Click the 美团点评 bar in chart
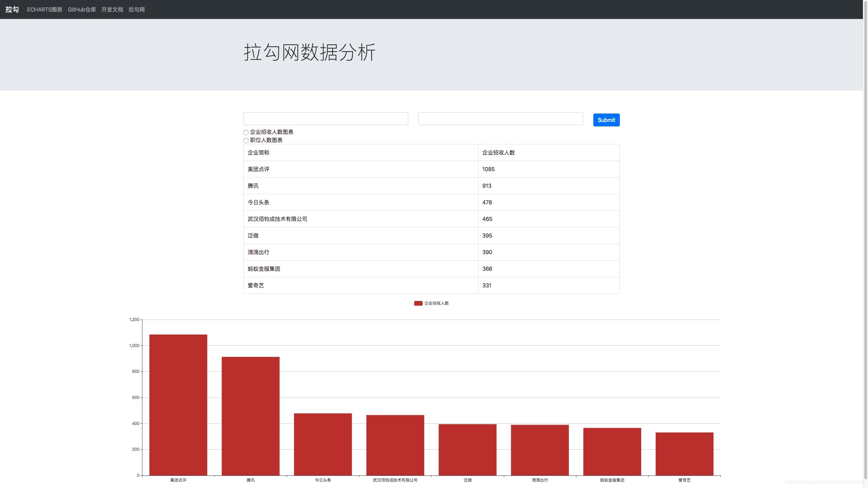Viewport: 868px width, 488px height. pyautogui.click(x=178, y=405)
